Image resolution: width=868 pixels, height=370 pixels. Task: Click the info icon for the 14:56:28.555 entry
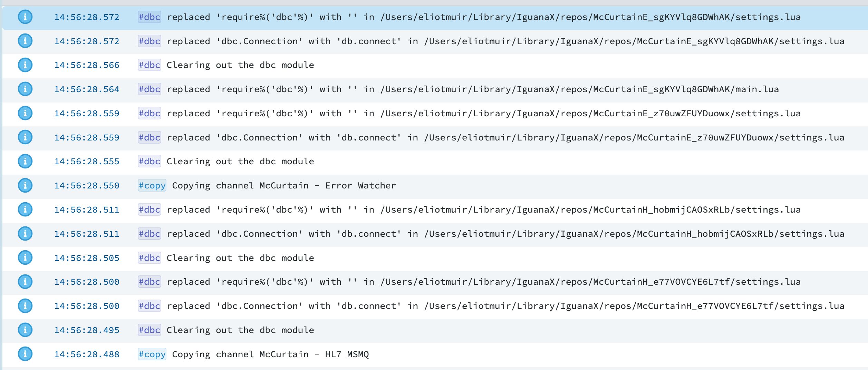25,161
